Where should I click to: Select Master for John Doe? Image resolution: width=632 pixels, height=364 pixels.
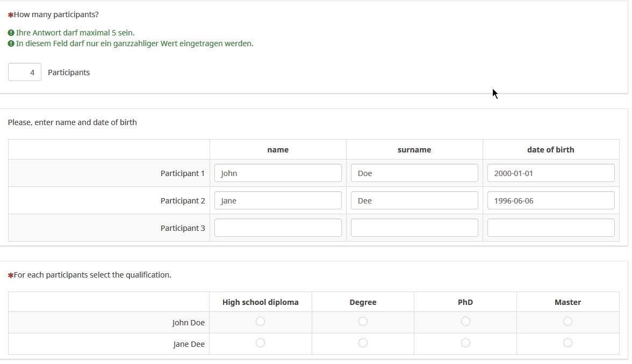568,322
